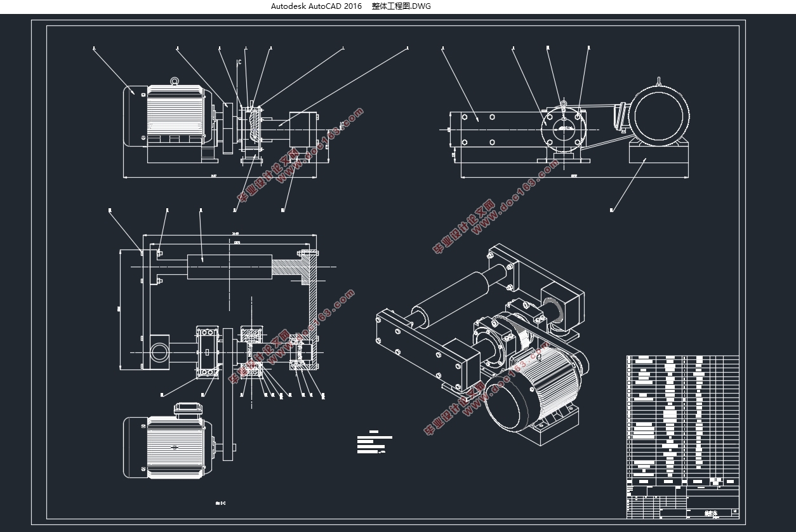
Task: Click section mark C above the front view
Action: click(239, 62)
